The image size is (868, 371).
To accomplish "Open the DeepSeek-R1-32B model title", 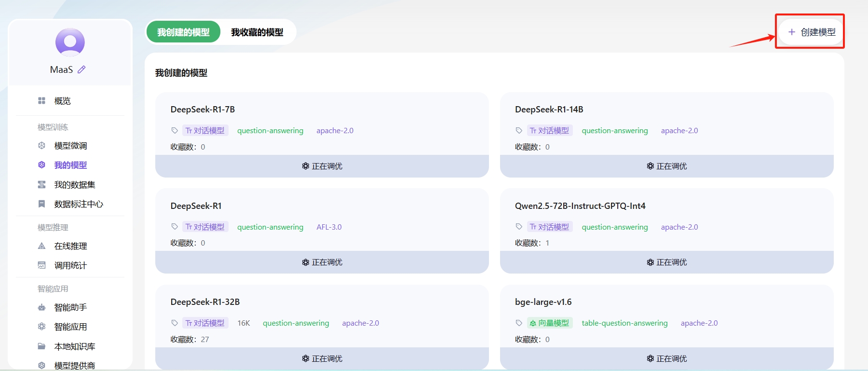I will click(205, 302).
